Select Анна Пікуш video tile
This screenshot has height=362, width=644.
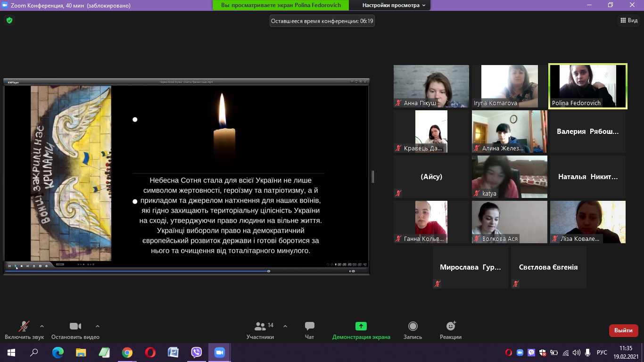(x=431, y=86)
